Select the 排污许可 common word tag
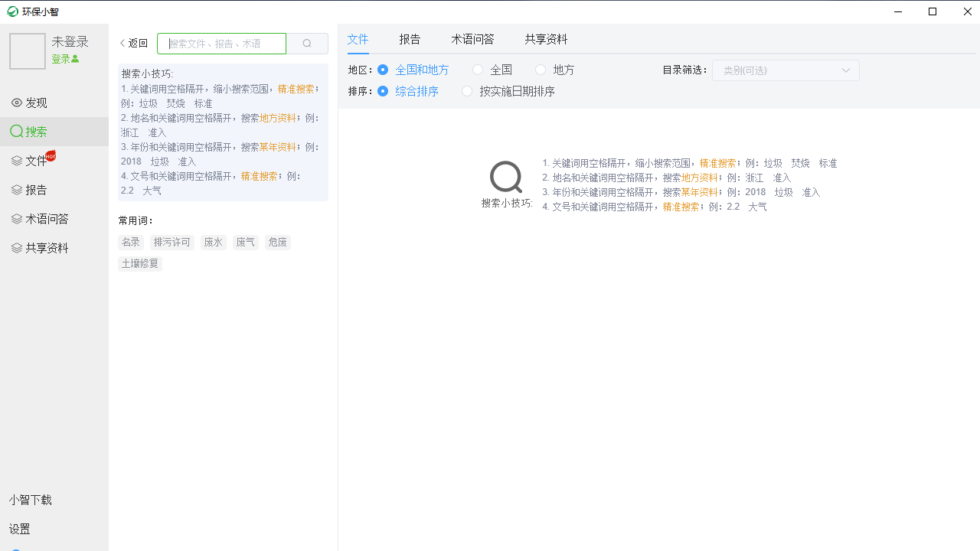The image size is (980, 551). coord(171,242)
